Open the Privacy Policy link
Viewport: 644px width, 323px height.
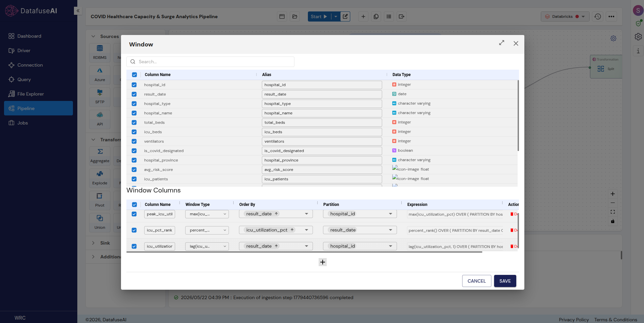(574, 320)
